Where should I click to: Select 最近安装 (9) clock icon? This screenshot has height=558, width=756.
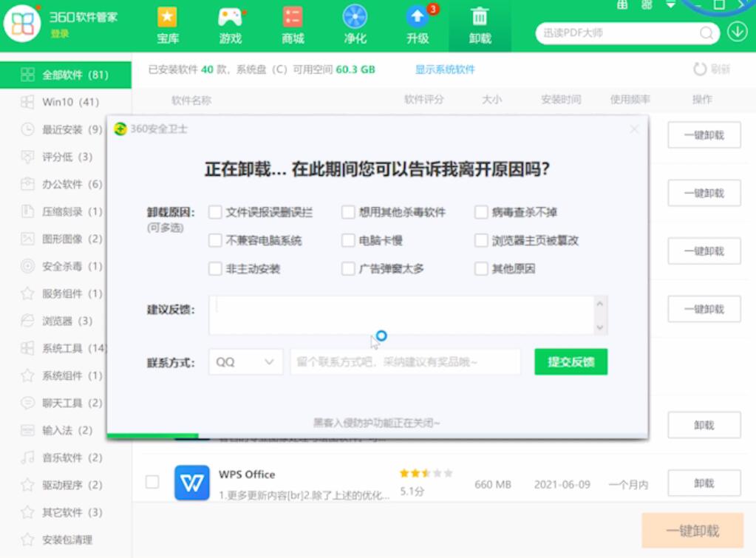click(x=27, y=129)
